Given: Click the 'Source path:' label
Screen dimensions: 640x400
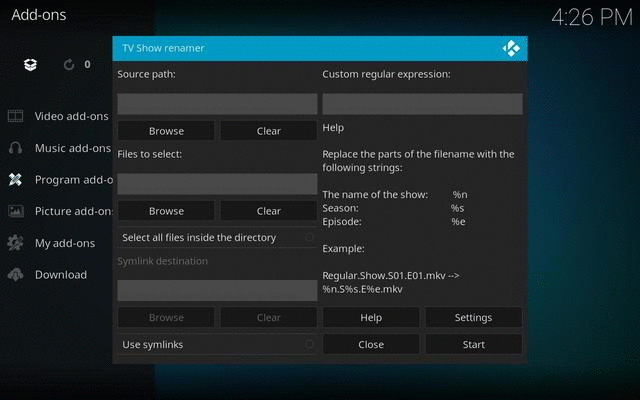Looking at the screenshot, I should coord(147,74).
